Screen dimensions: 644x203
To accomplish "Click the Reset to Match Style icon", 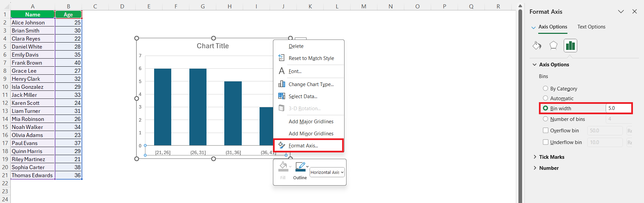I will point(281,58).
